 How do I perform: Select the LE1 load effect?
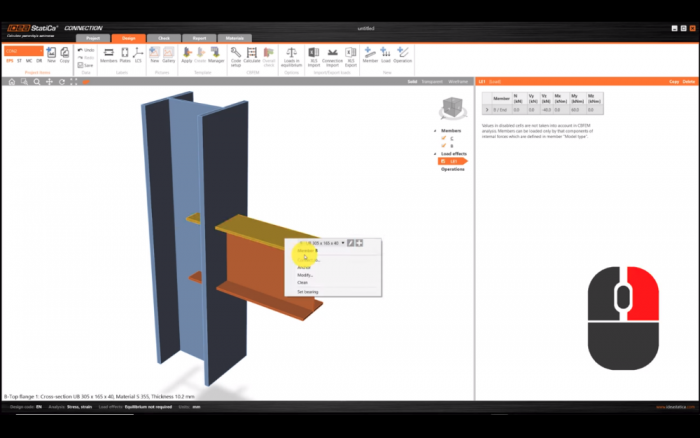click(453, 161)
